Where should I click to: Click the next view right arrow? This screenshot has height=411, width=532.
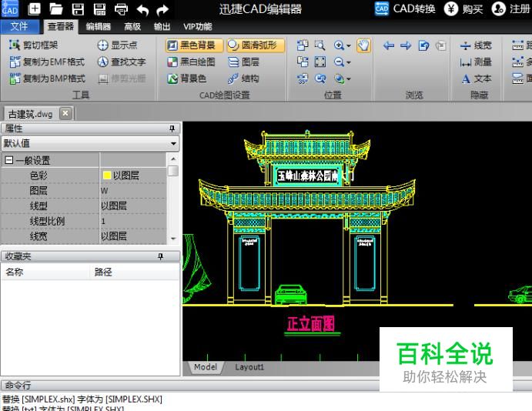[406, 45]
